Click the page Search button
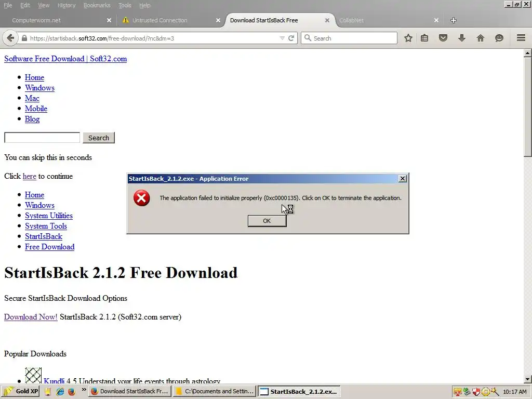Image resolution: width=532 pixels, height=399 pixels. tap(99, 138)
